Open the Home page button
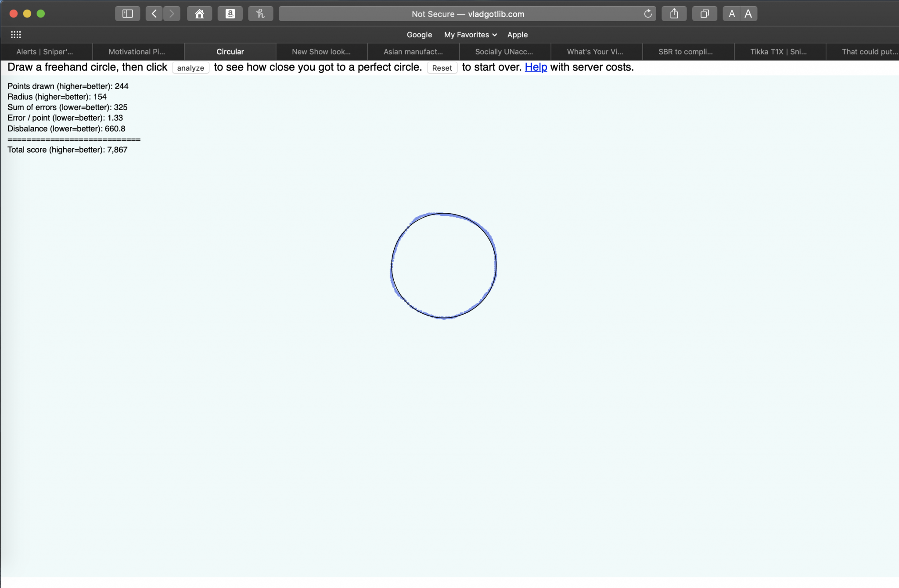Screen dimensions: 899x588 (x=200, y=14)
